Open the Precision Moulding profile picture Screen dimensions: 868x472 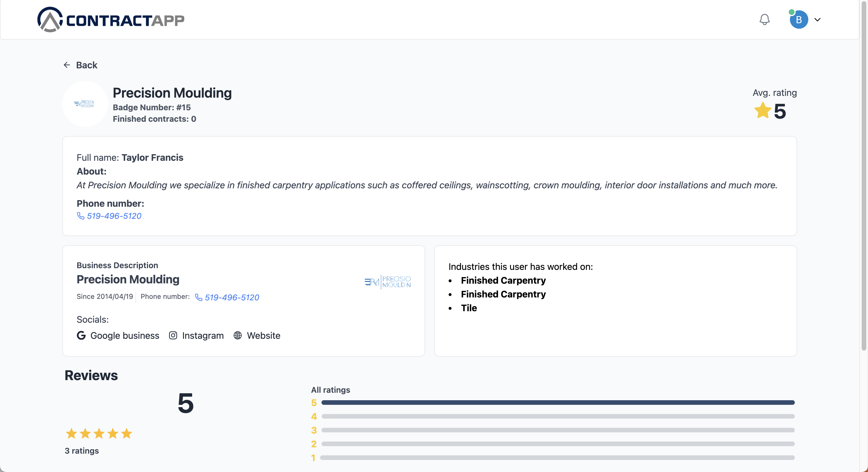point(85,104)
